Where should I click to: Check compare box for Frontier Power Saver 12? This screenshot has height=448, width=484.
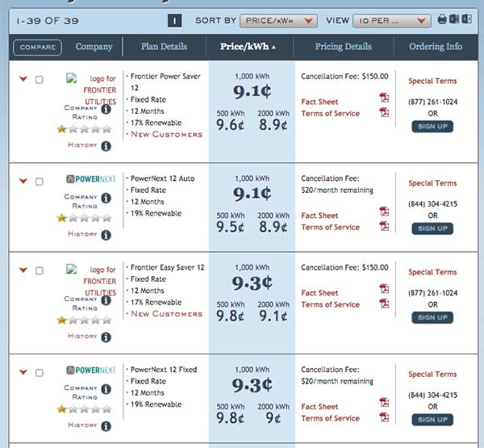pyautogui.click(x=40, y=79)
